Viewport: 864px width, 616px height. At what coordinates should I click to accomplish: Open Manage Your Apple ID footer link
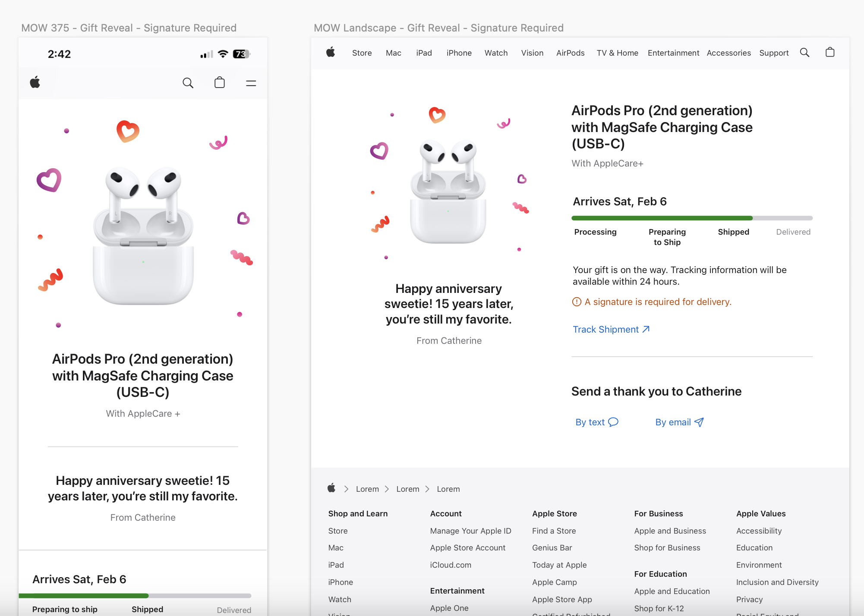(x=471, y=531)
